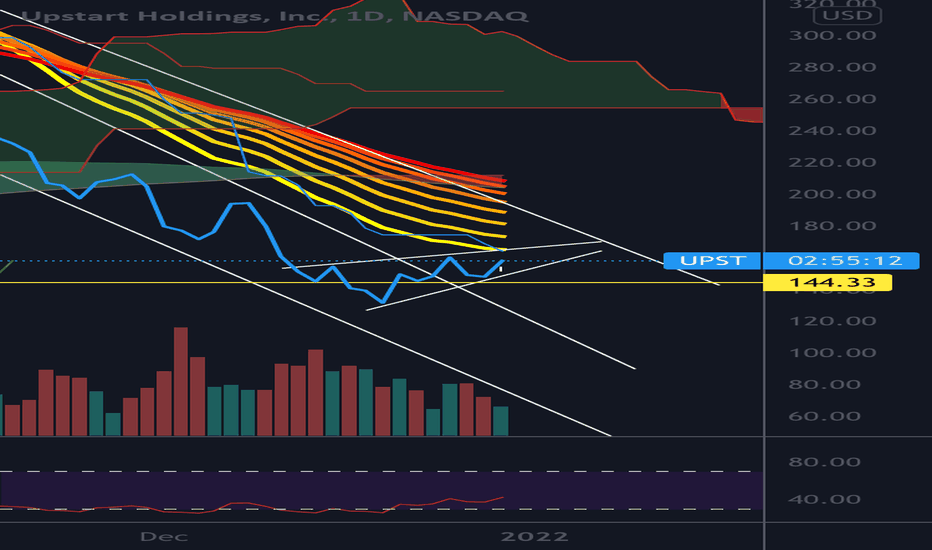
Task: Click the USD currency button
Action: (x=847, y=15)
